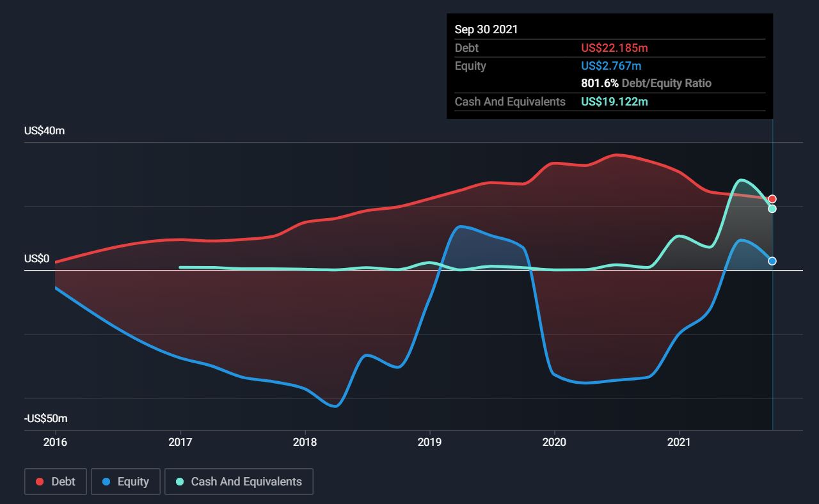Click the -US$50m y-axis label
819x504 pixels.
(x=46, y=419)
